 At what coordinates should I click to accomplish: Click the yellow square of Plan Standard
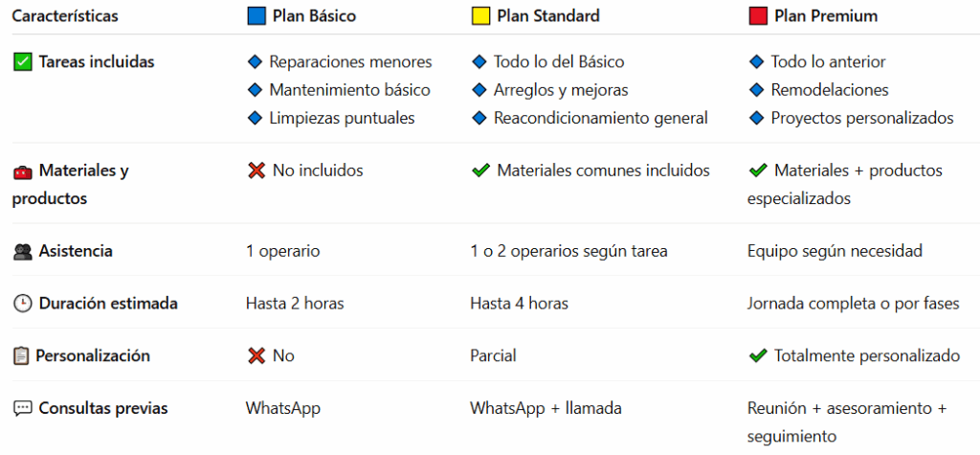(x=480, y=16)
